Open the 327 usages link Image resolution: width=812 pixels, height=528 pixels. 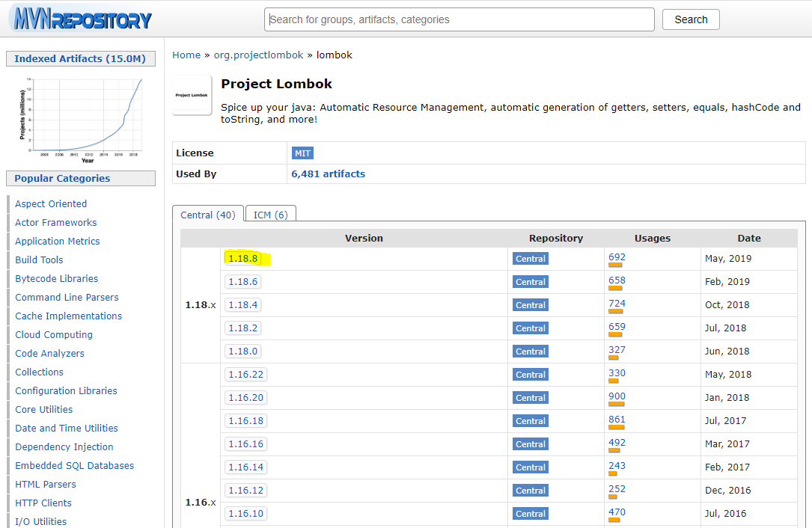click(x=617, y=351)
